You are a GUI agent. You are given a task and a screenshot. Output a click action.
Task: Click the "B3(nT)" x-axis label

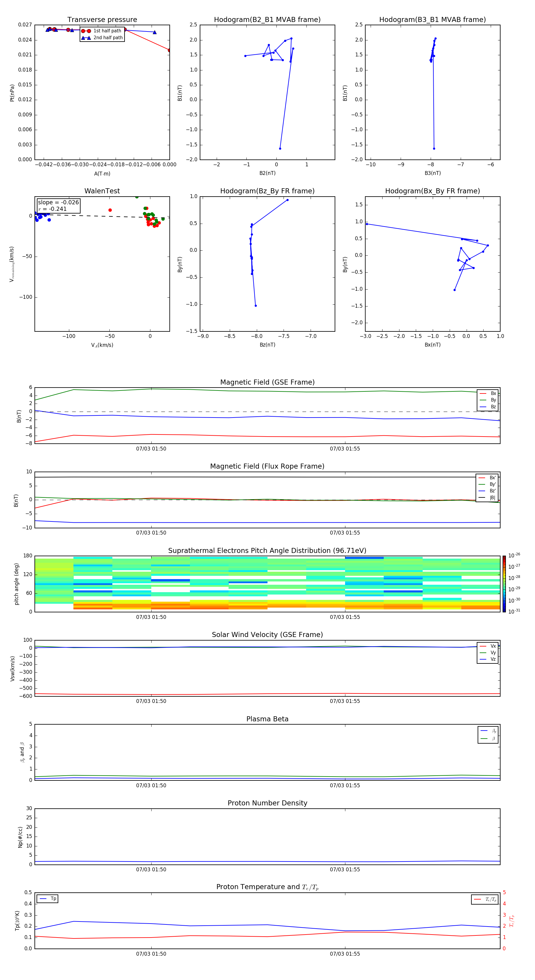click(432, 173)
